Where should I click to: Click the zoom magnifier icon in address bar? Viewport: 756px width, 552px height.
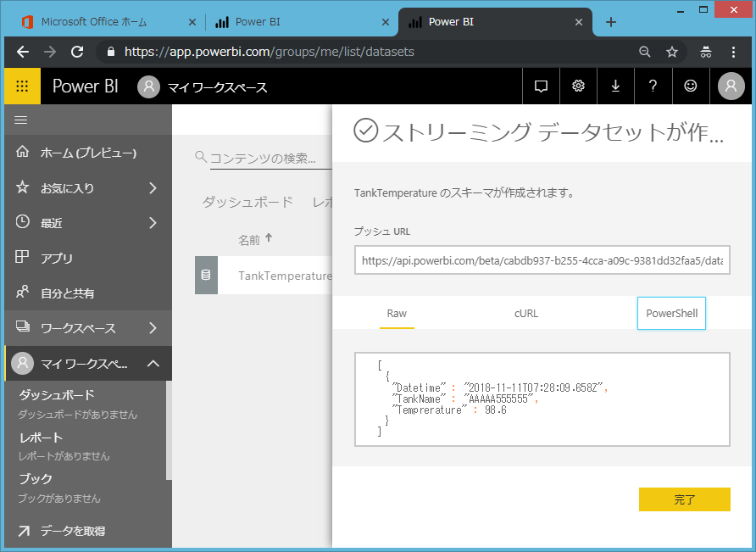[645, 52]
